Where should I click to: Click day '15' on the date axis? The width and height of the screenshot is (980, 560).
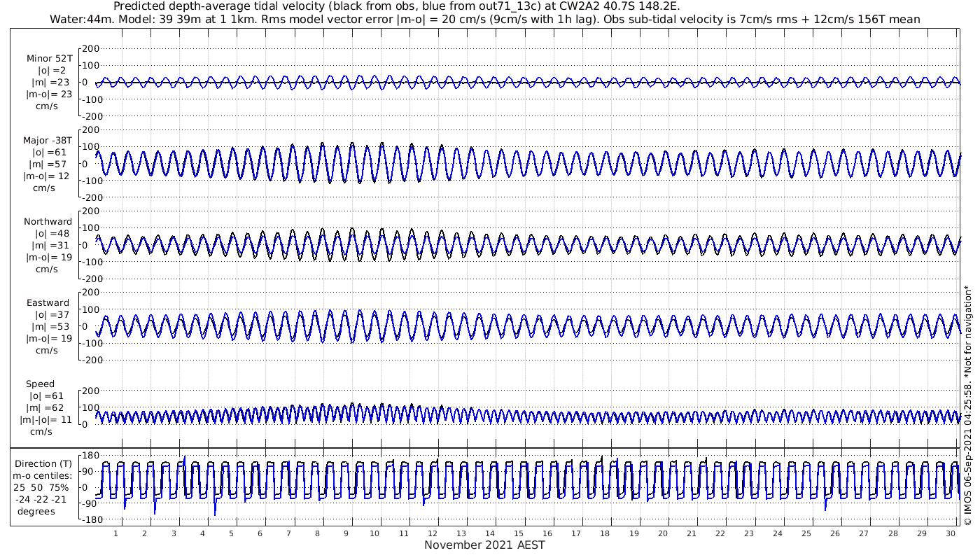point(519,533)
